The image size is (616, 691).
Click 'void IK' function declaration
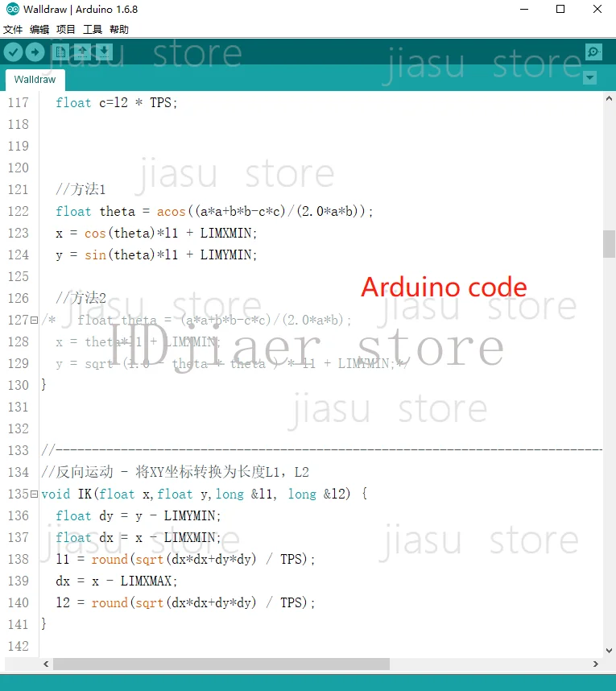pyautogui.click(x=67, y=494)
